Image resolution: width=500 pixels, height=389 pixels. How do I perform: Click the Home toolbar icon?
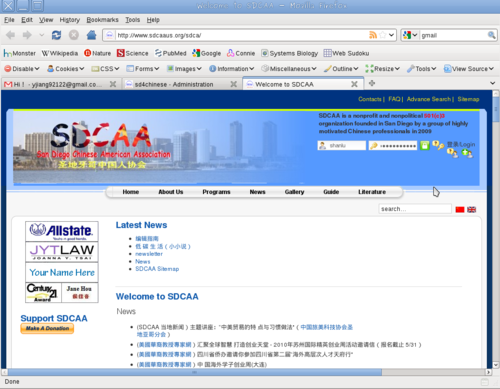[x=91, y=35]
